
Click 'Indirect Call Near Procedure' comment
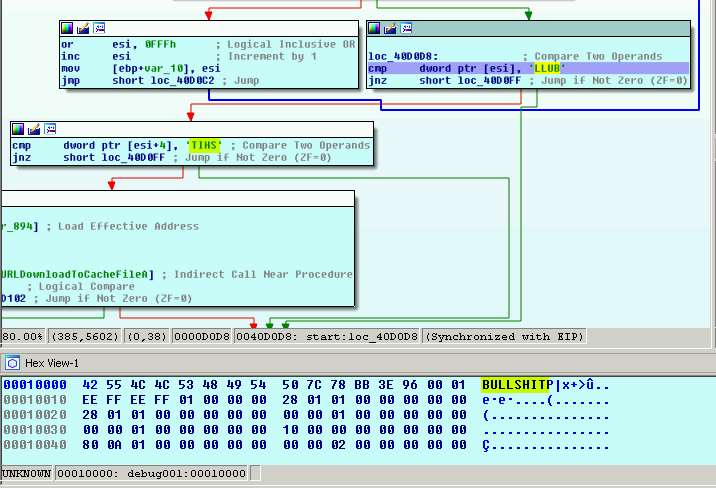pyautogui.click(x=263, y=274)
